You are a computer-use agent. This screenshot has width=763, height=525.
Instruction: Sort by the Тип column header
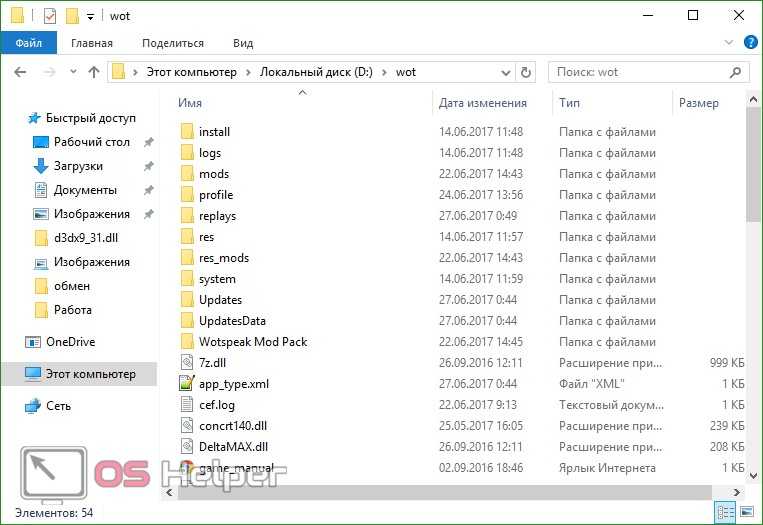click(569, 103)
